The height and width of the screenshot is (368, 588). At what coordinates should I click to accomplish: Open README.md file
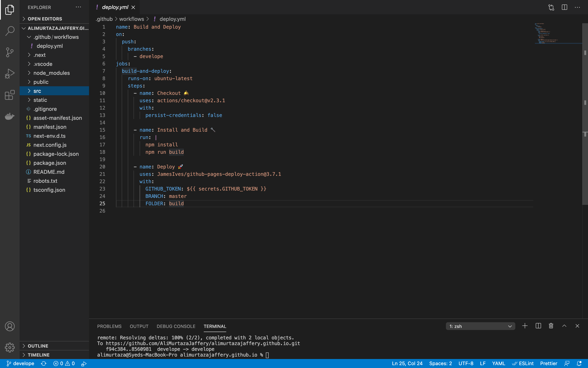click(x=55, y=172)
